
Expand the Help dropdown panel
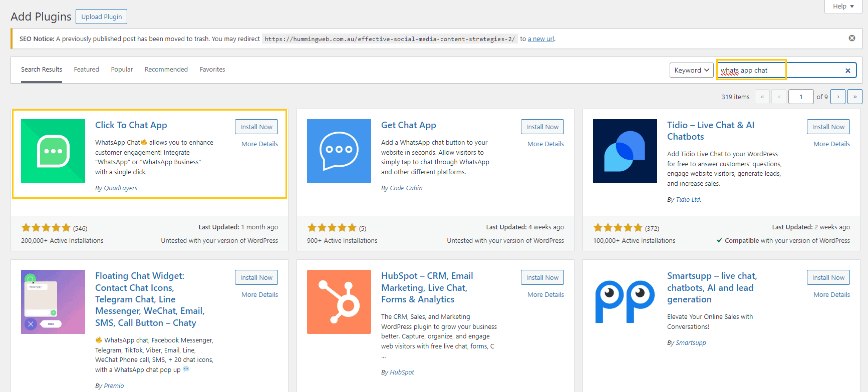coord(843,7)
